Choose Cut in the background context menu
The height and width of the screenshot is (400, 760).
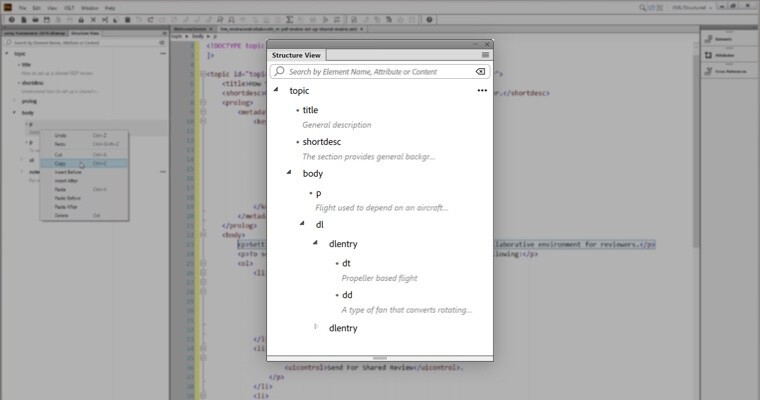[x=84, y=155]
